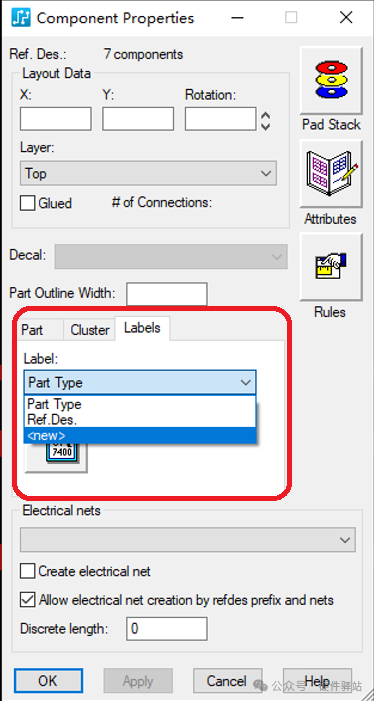374x701 pixels.
Task: Open the Electrical nets dropdown
Action: click(x=188, y=540)
